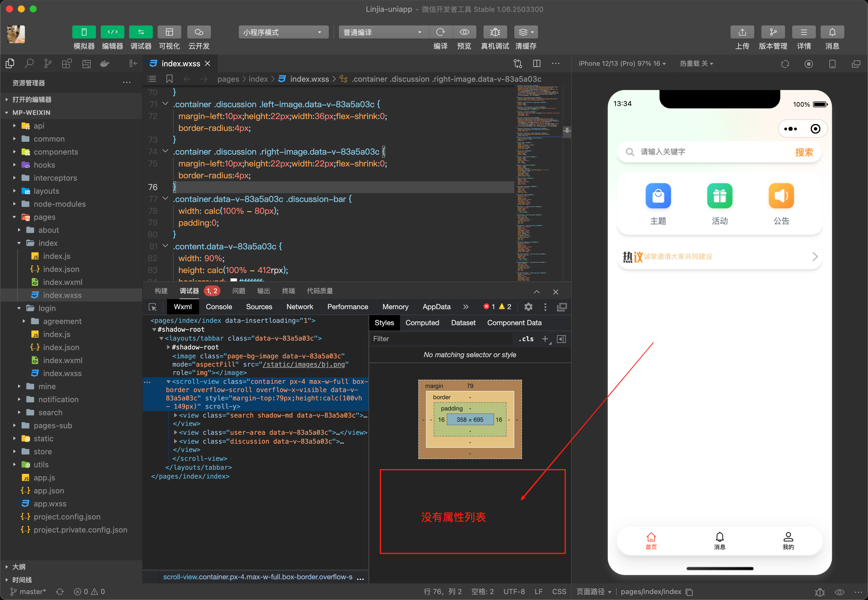Screen dimensions: 868x600
Task: Open the cloud development panel icon
Action: click(x=198, y=32)
